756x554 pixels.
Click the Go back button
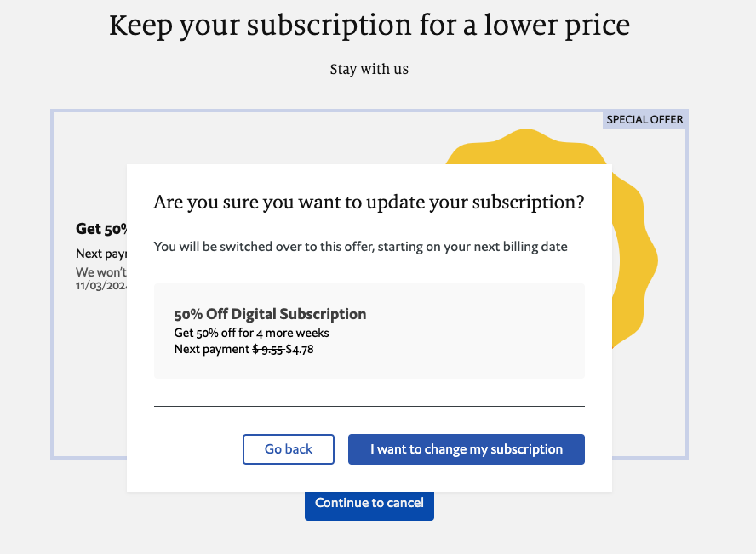click(288, 448)
